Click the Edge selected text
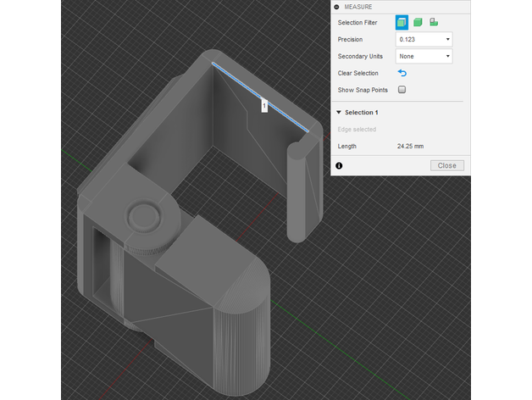Viewport: 532px width, 400px height. (x=357, y=129)
